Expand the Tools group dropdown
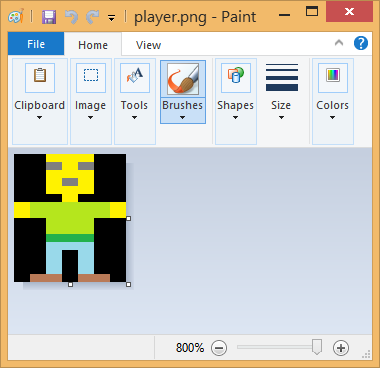The image size is (380, 368). 134,117
